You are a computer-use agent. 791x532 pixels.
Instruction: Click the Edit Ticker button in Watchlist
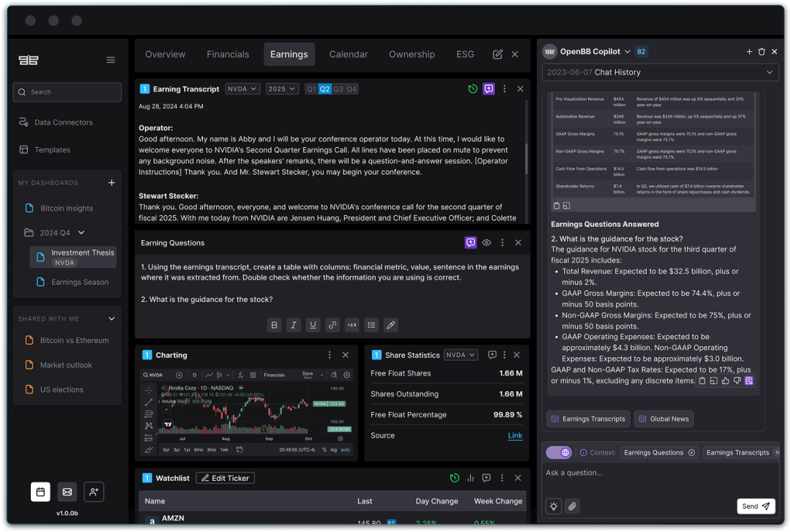pyautogui.click(x=225, y=478)
